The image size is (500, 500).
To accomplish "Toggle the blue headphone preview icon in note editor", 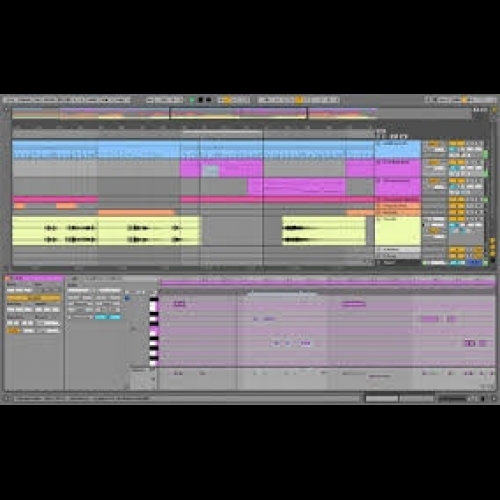I will click(x=127, y=298).
